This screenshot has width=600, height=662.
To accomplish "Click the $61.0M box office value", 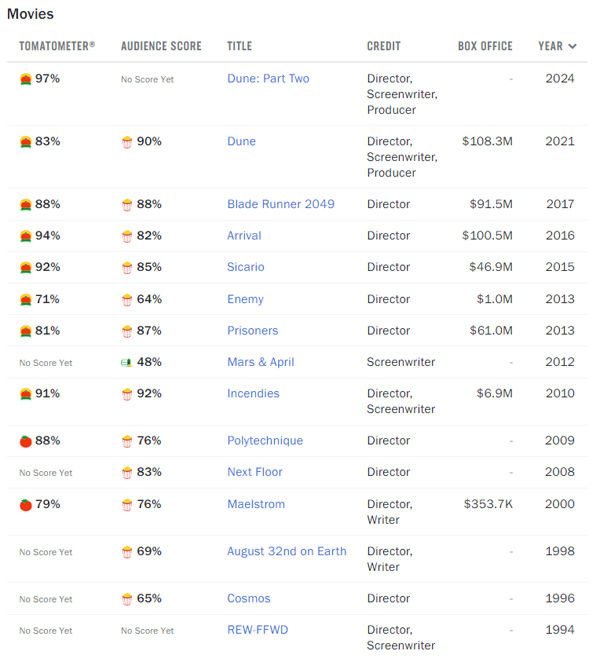I will tap(491, 331).
